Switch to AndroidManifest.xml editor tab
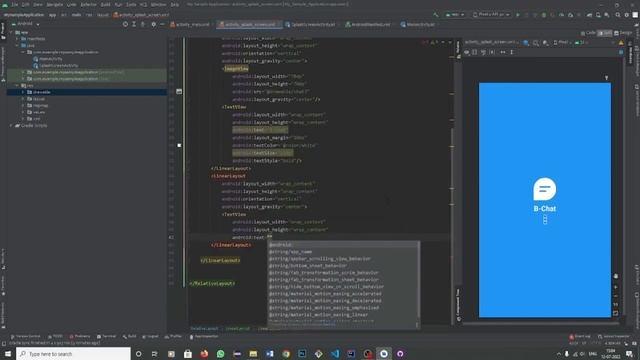 [x=368, y=24]
